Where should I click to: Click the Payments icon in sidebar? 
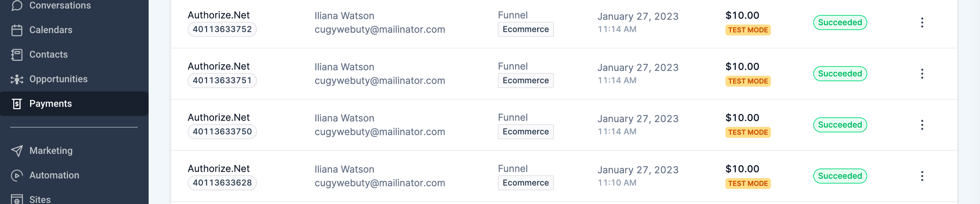[17, 104]
